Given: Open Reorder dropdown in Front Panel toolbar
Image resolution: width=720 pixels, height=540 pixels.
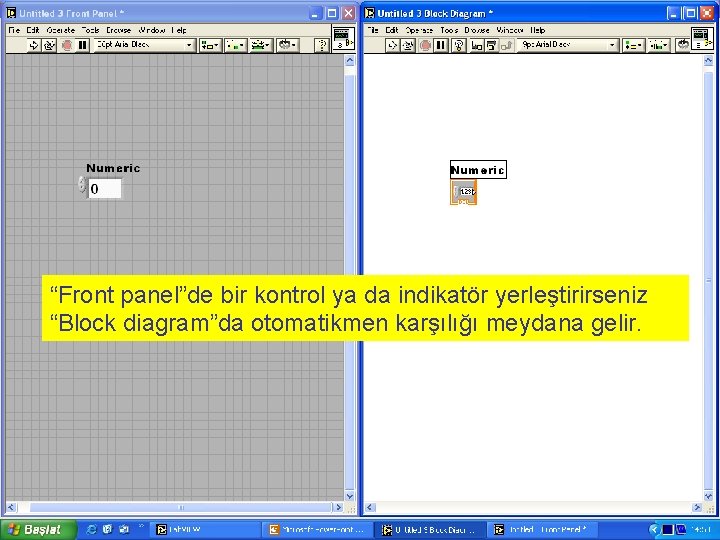Looking at the screenshot, I should click(287, 45).
